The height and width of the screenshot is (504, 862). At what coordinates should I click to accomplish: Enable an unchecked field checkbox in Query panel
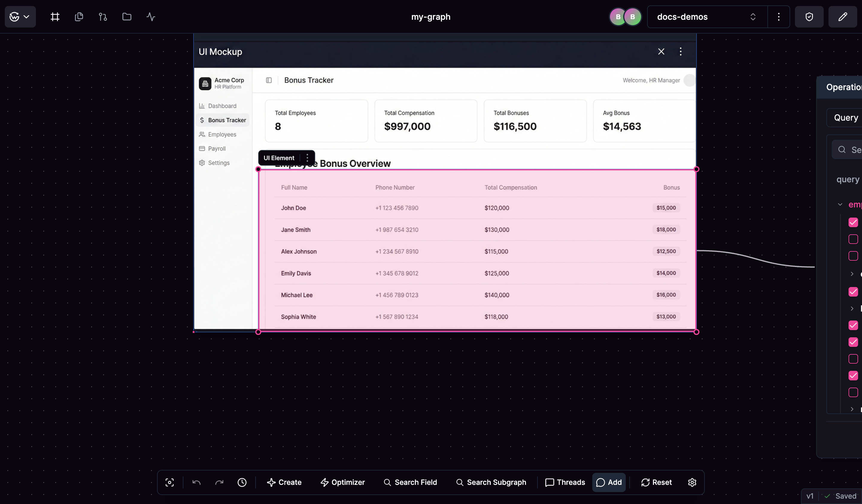pos(853,239)
